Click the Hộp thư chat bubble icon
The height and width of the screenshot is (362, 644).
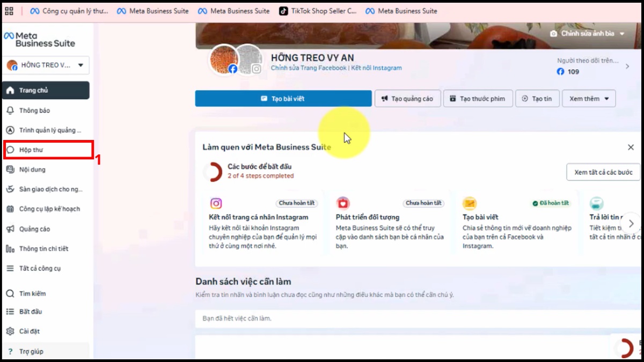click(x=10, y=150)
